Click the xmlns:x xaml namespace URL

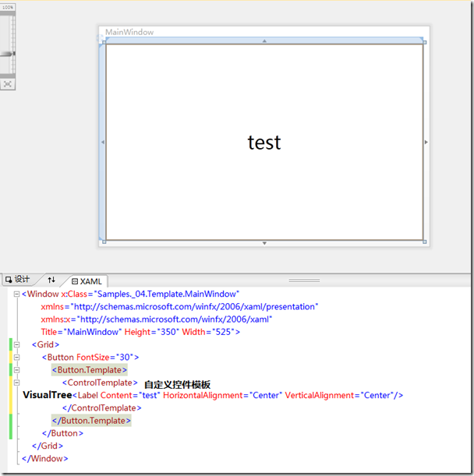(175, 319)
